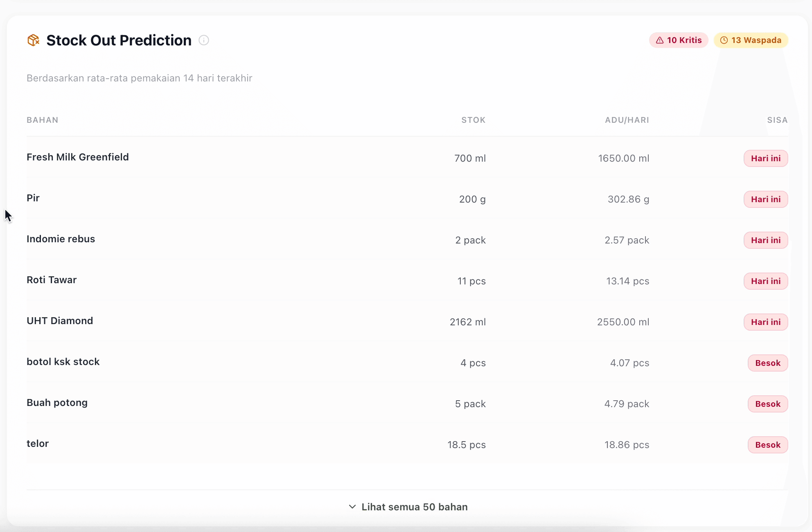This screenshot has width=812, height=532.
Task: Click the info icon beside Stock Out Prediction
Action: [x=204, y=40]
